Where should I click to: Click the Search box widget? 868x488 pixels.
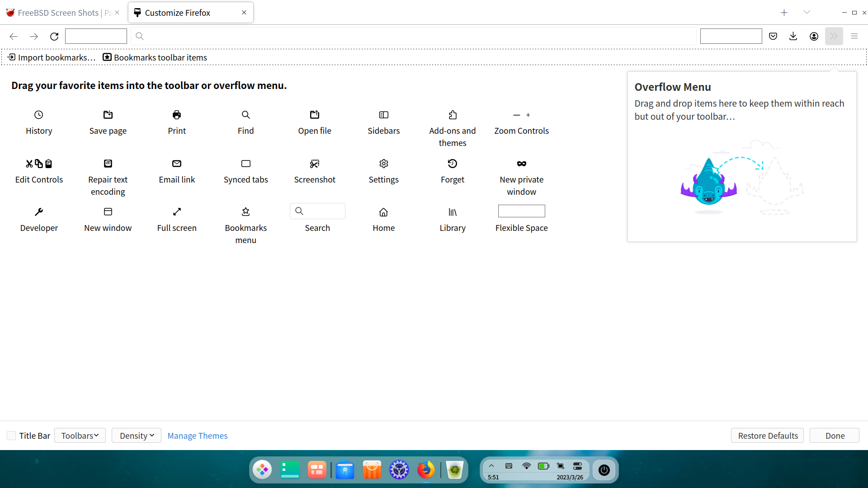point(317,211)
